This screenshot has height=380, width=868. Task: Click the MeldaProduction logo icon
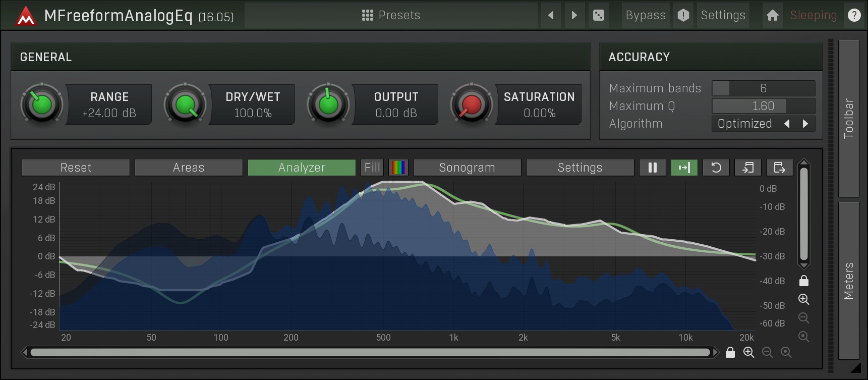click(x=25, y=16)
